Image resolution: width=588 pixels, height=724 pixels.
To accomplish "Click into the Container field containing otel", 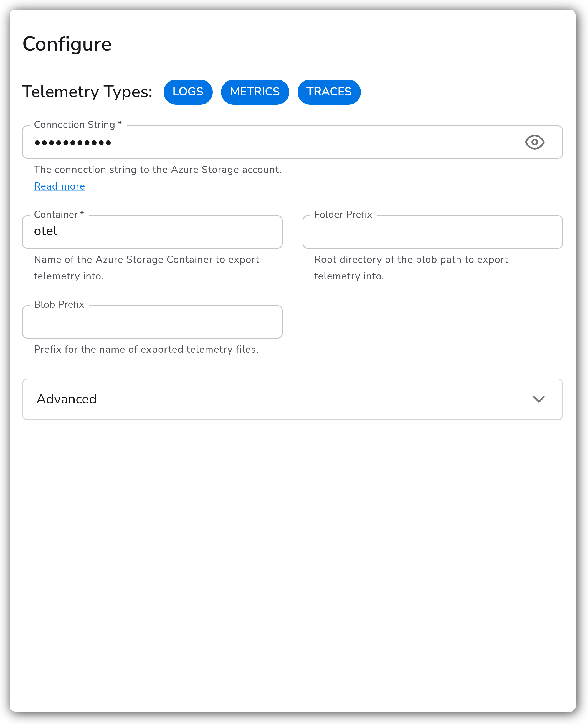I will pos(153,232).
